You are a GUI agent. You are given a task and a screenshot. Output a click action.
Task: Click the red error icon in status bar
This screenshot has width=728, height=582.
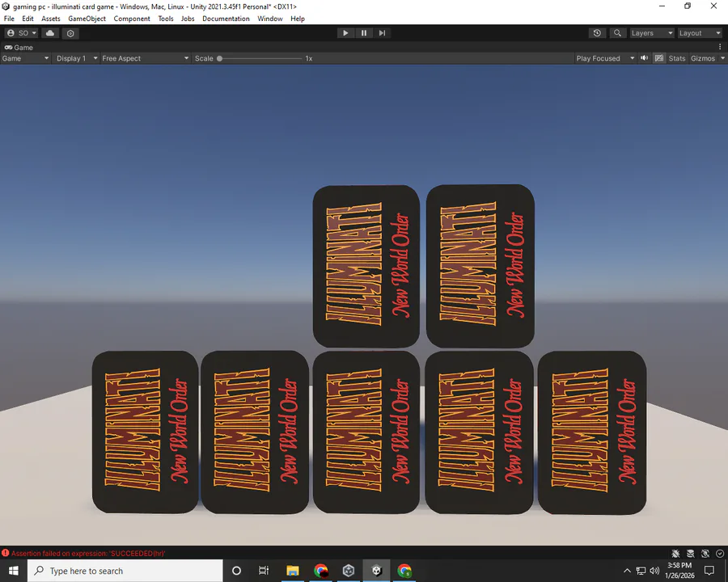point(6,553)
